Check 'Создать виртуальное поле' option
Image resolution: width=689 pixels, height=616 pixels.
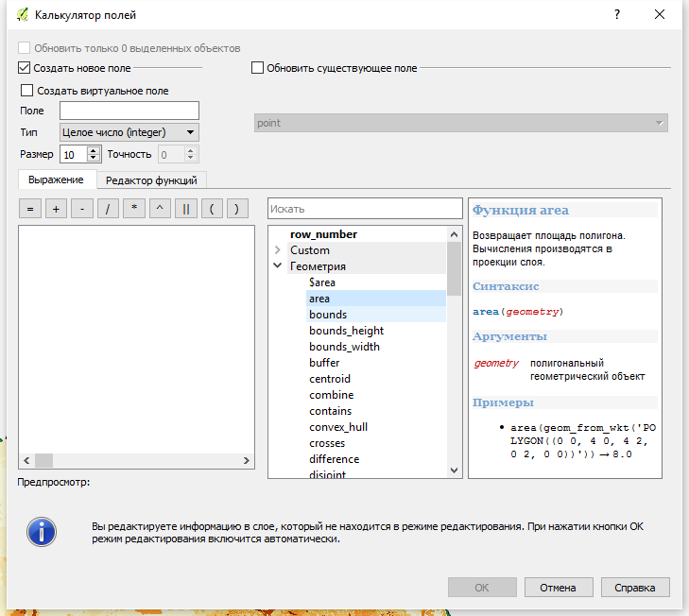(27, 91)
